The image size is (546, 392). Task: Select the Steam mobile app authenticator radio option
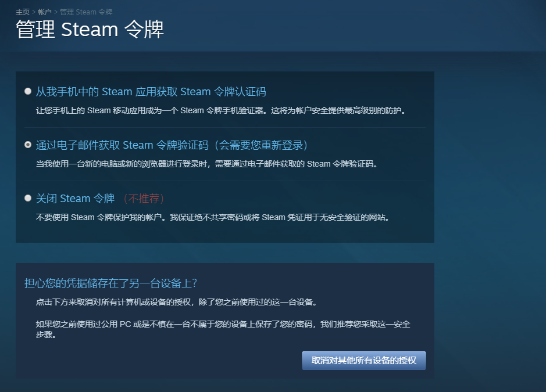tap(28, 92)
